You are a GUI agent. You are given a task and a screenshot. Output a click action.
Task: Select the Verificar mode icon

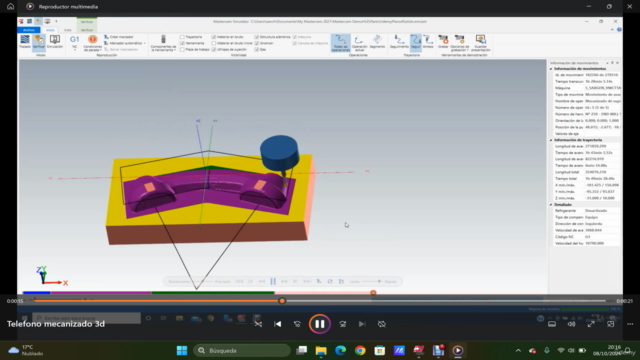pyautogui.click(x=39, y=42)
